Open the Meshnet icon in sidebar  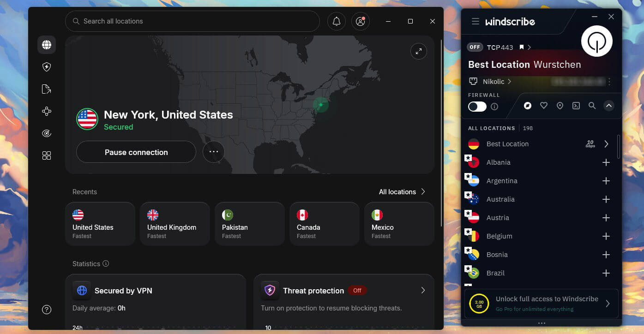click(x=47, y=111)
